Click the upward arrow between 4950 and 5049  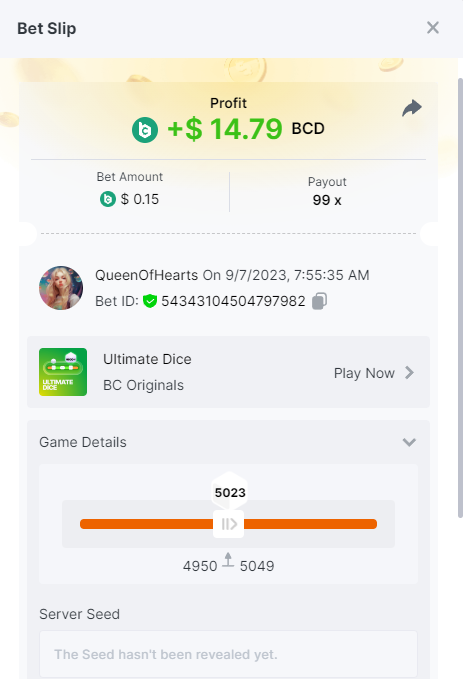[228, 560]
